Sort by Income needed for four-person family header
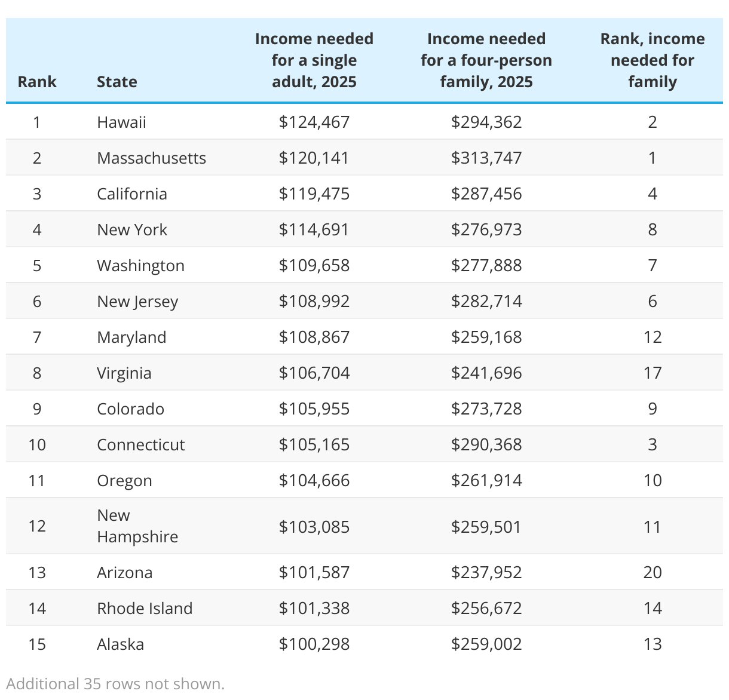This screenshot has width=729, height=700. pyautogui.click(x=486, y=60)
